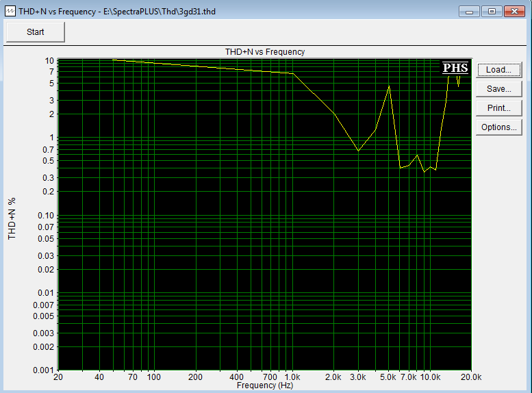Screen dimensions: 532x393
Task: Click the '100' frequency axis tick label
Action: (x=153, y=377)
